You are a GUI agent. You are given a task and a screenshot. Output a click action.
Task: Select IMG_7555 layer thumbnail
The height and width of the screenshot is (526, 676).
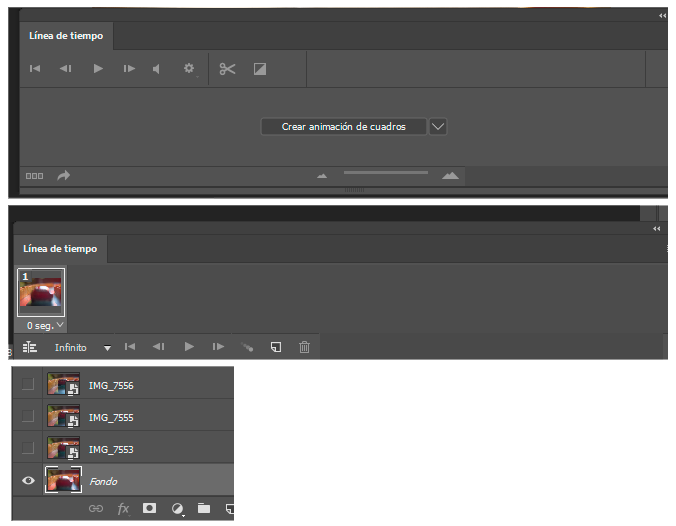tap(63, 416)
